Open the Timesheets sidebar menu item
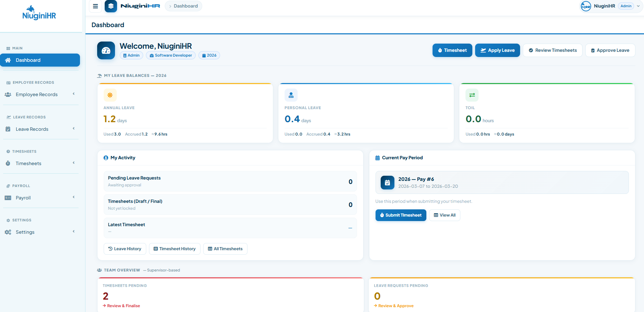 coord(28,163)
